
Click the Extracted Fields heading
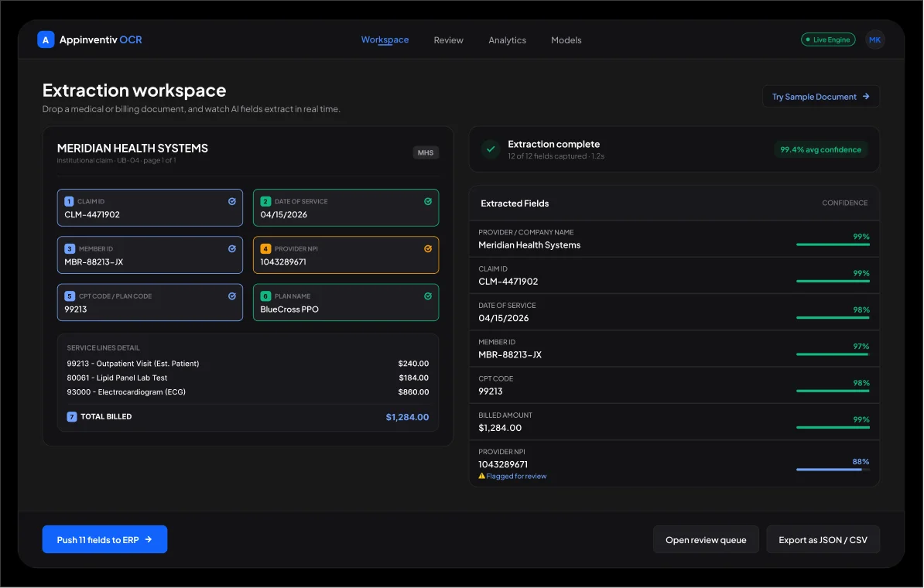515,203
